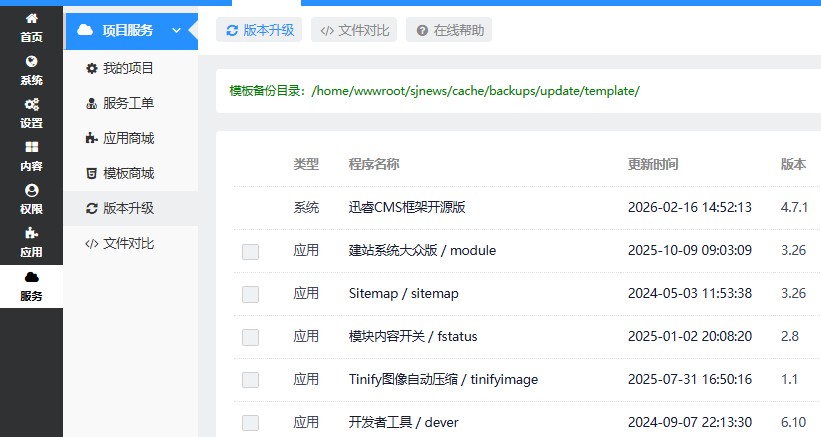Click version 6.10 cell
This screenshot has width=821, height=437.
click(793, 422)
